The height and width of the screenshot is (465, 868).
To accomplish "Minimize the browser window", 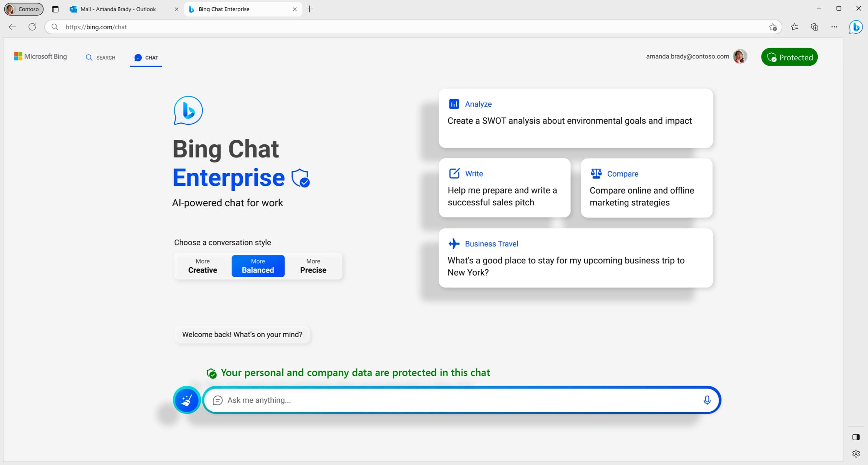I will point(819,8).
